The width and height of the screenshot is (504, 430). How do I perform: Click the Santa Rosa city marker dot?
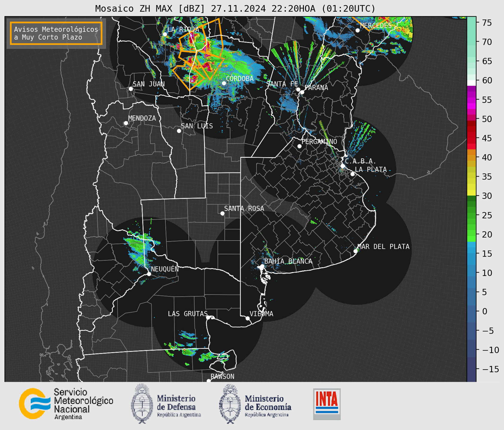tap(222, 214)
